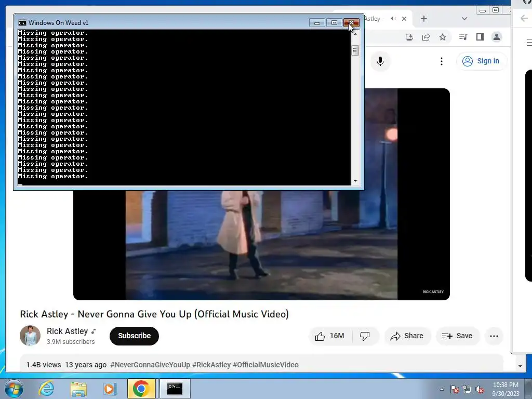Subscribe to Rick Astley channel
Screen dimensions: 532x399
[x=134, y=336]
